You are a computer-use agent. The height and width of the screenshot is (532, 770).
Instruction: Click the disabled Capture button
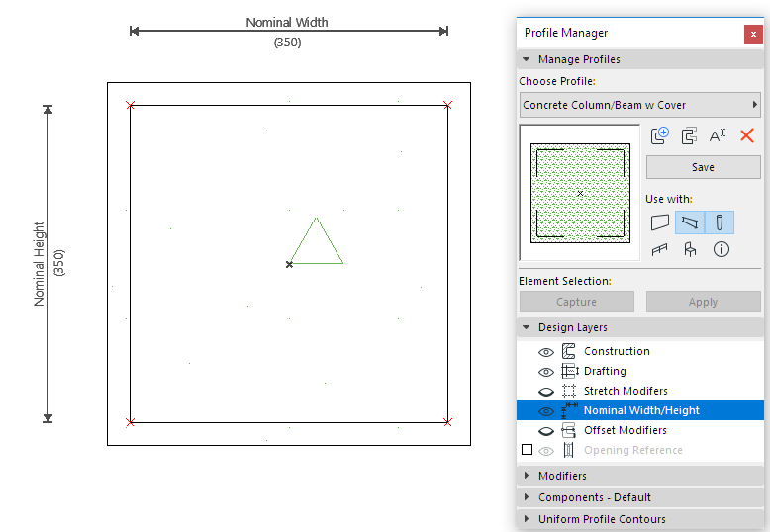click(x=577, y=302)
